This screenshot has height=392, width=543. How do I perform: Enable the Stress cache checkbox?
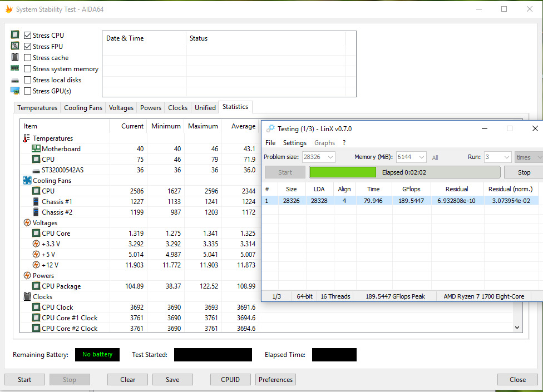click(x=28, y=58)
